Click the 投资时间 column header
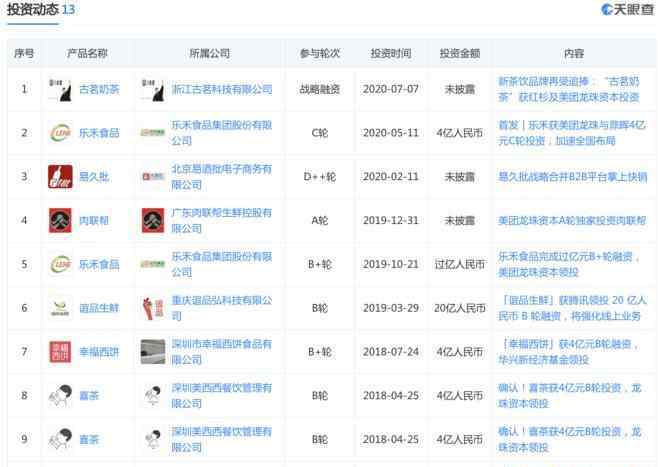 click(x=391, y=53)
